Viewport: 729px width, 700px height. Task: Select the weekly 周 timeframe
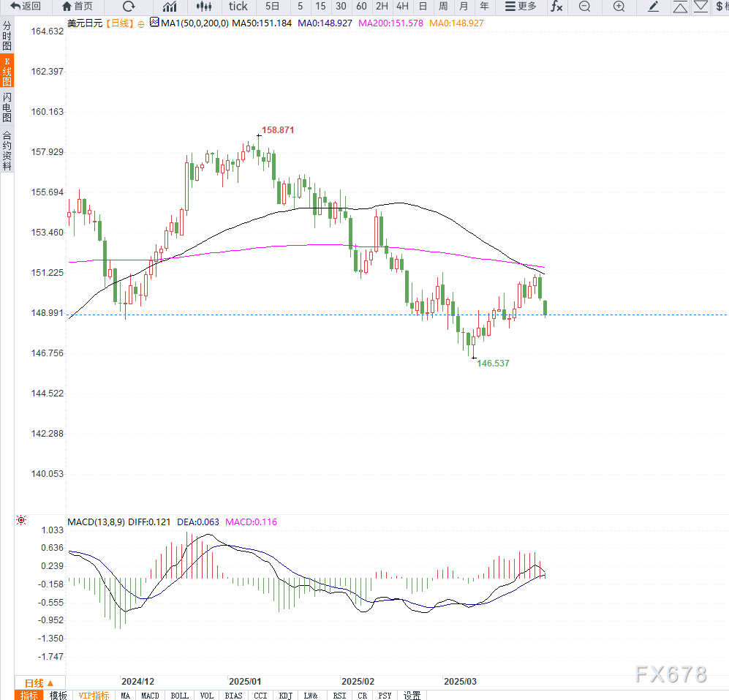point(443,7)
